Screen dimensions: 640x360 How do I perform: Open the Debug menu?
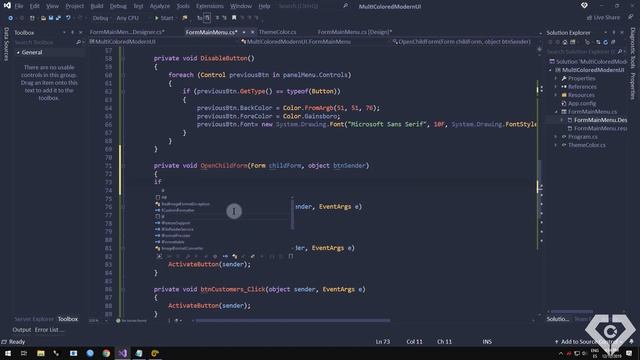tap(118, 6)
